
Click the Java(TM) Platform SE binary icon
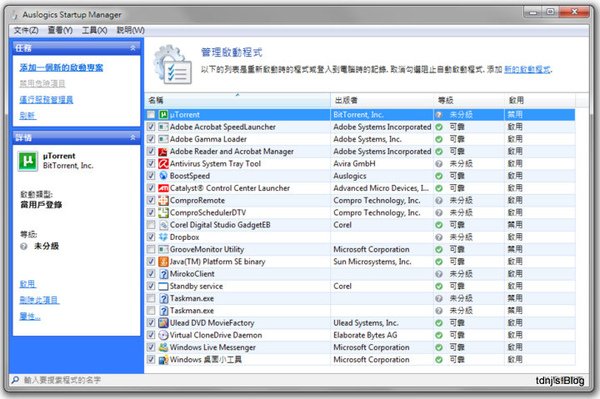click(x=163, y=262)
